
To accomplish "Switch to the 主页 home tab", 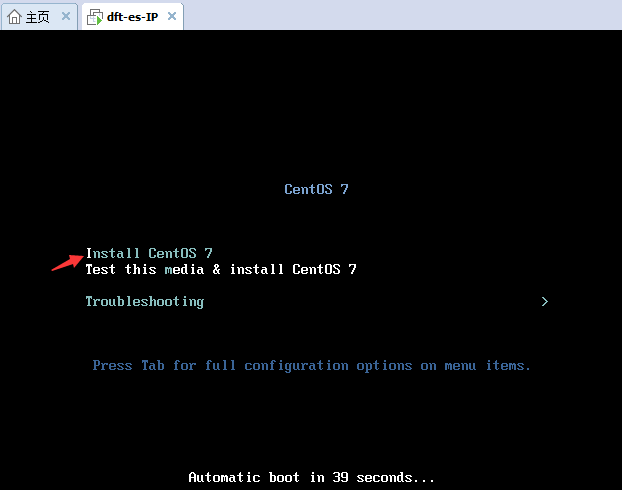I will click(x=38, y=17).
